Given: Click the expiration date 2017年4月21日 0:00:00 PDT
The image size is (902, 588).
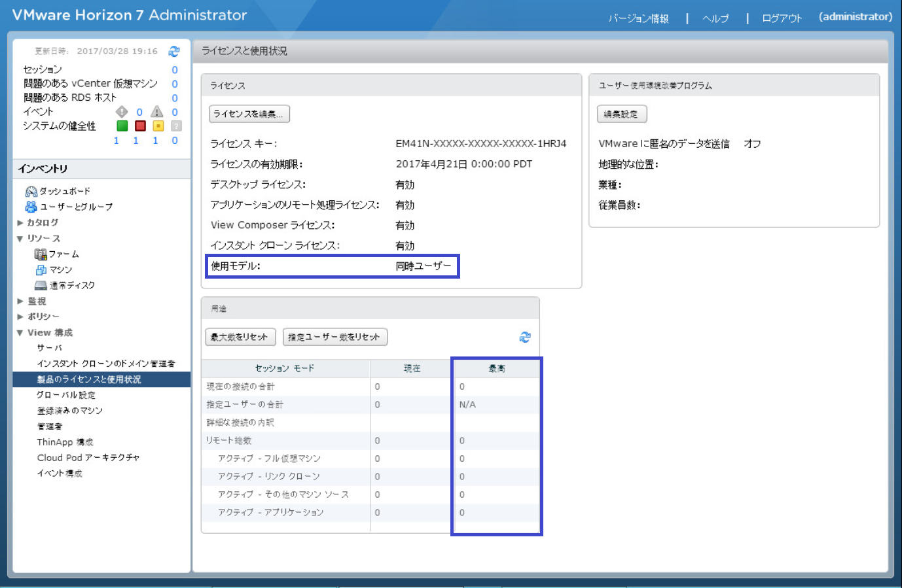Looking at the screenshot, I should pos(464,164).
